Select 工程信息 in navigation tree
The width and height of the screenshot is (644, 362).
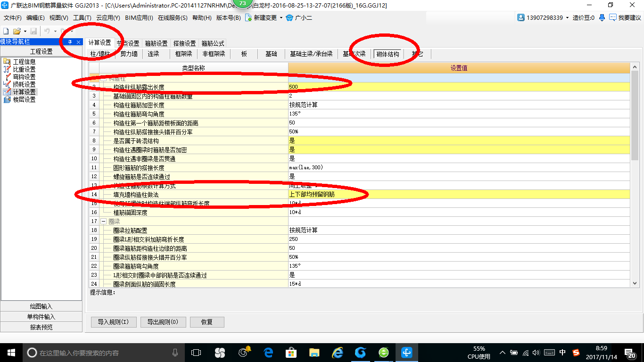coord(24,62)
